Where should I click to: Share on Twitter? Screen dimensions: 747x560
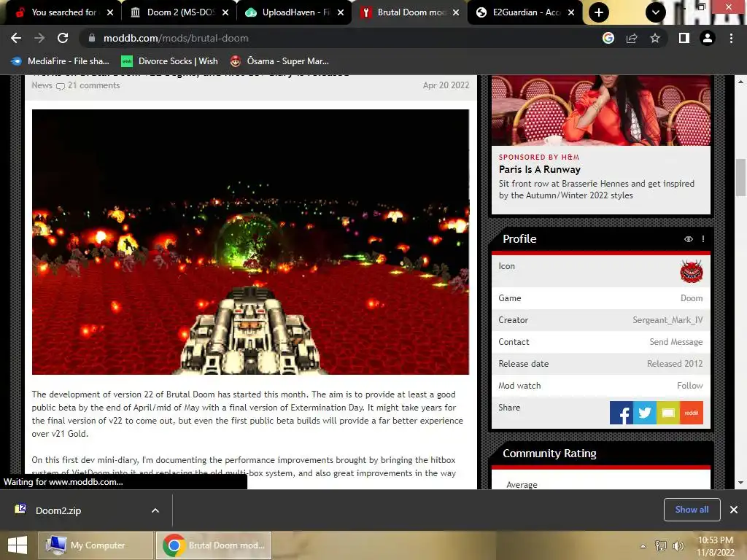click(645, 413)
